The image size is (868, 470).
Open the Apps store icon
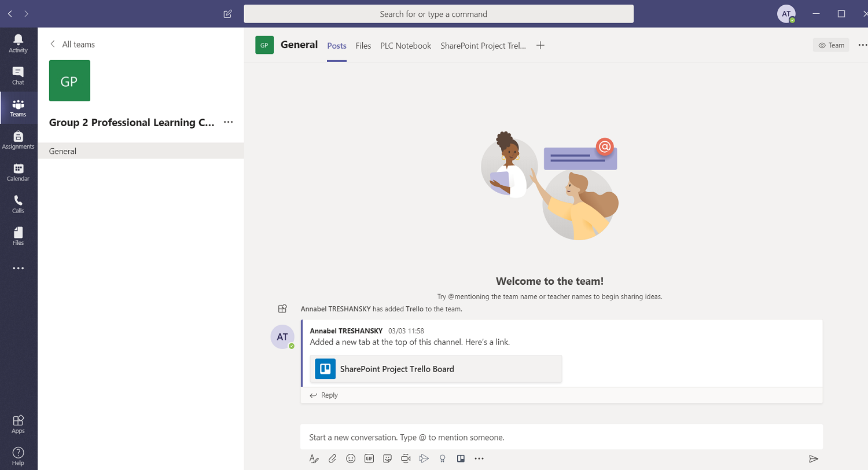click(x=19, y=424)
